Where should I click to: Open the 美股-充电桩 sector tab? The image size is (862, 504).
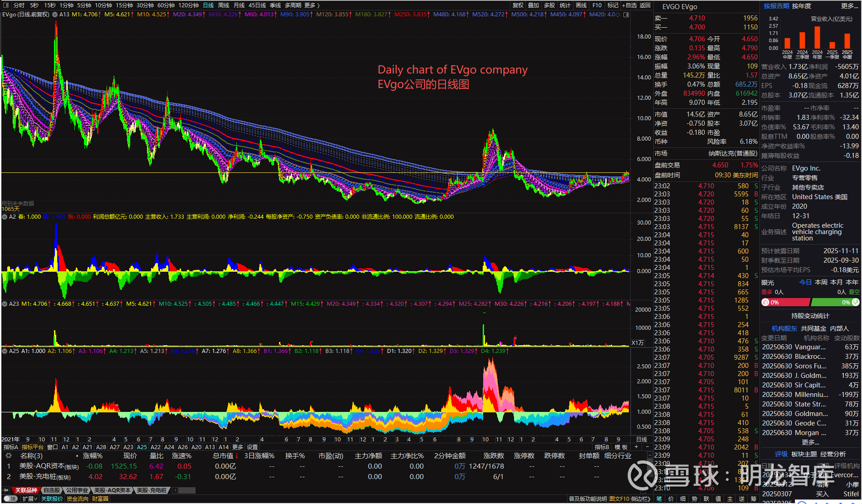tap(152, 490)
